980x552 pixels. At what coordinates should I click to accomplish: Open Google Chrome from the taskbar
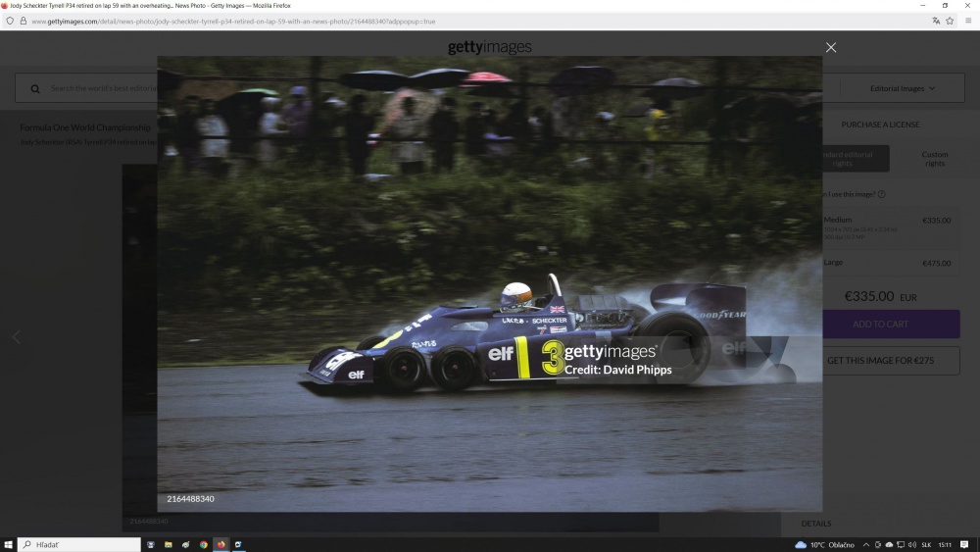tap(203, 544)
